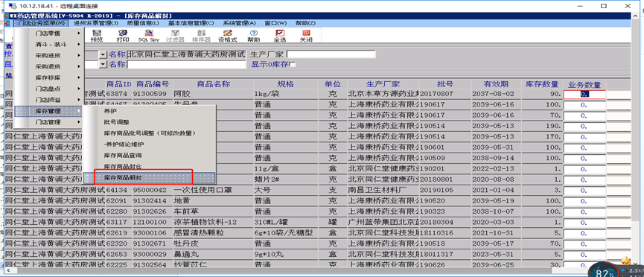Click the 关闭 close toolbar icon
This screenshot has width=644, height=277.
point(306,35)
